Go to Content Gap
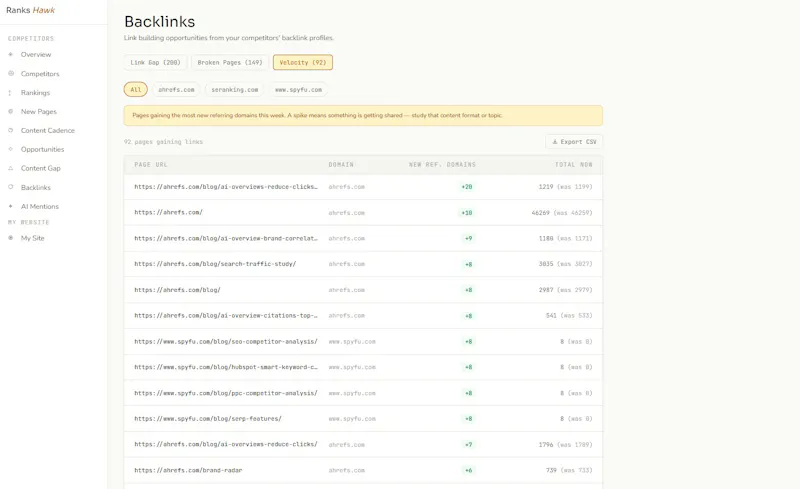Screen dimensions: 800x489 point(40,168)
